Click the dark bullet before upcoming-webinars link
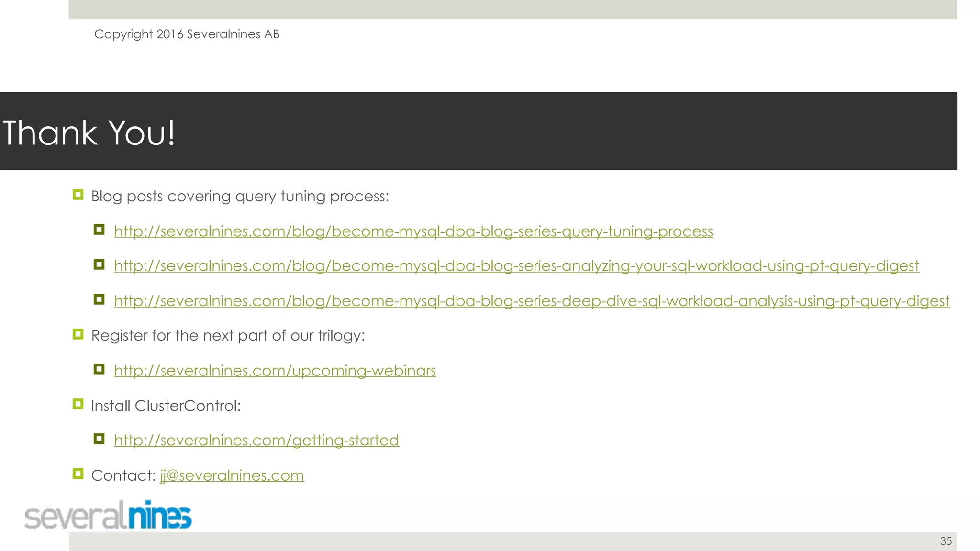The height and width of the screenshot is (551, 980). coord(99,369)
